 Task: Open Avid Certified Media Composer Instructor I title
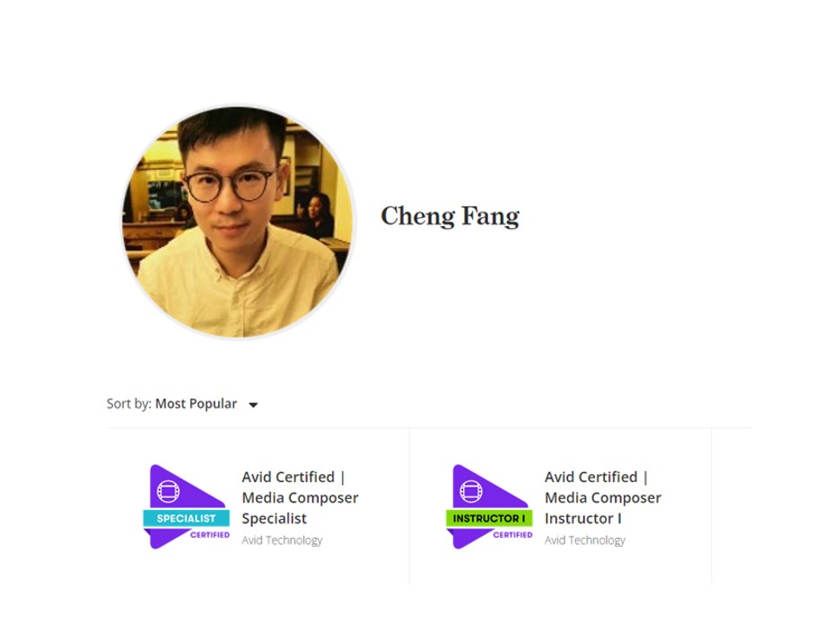click(x=603, y=497)
